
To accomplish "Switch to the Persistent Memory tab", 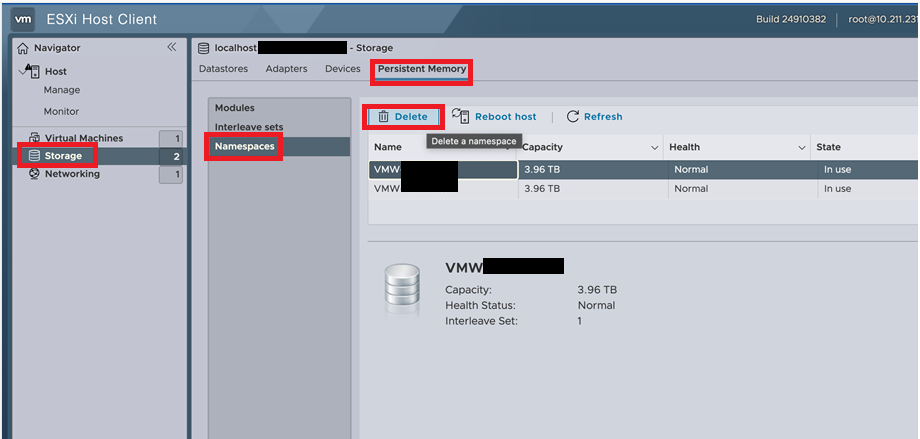I will tap(422, 69).
